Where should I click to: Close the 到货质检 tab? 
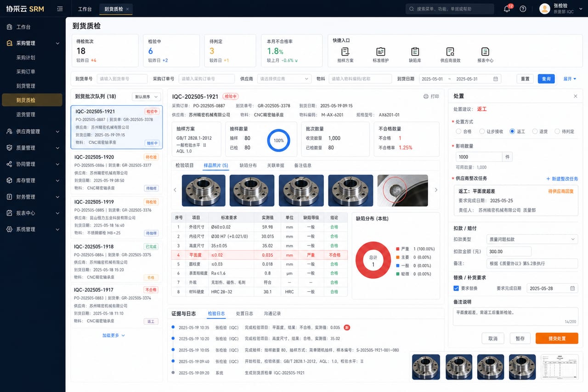point(127,9)
